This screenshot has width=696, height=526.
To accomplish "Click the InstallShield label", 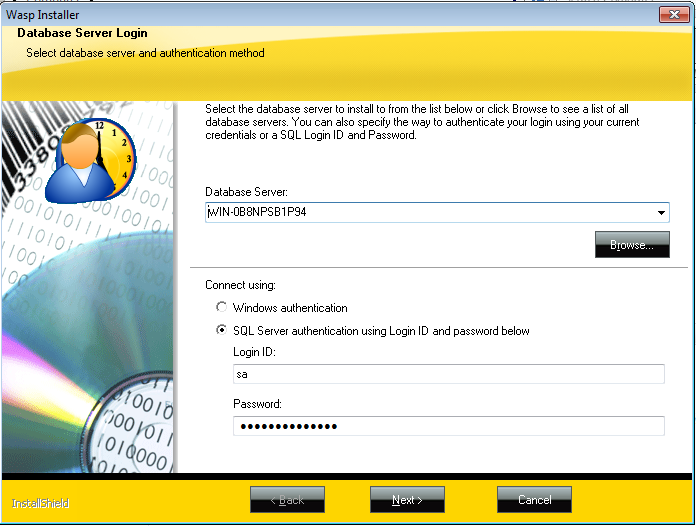I will (40, 503).
